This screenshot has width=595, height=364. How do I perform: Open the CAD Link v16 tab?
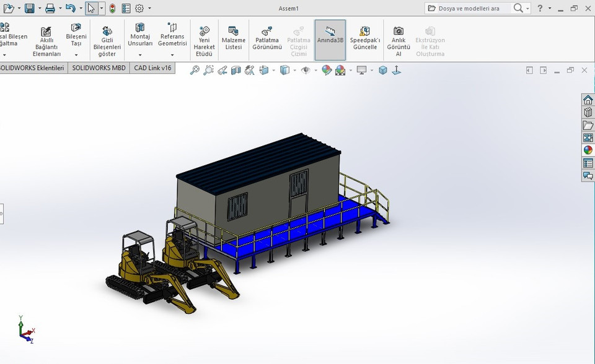pyautogui.click(x=151, y=68)
